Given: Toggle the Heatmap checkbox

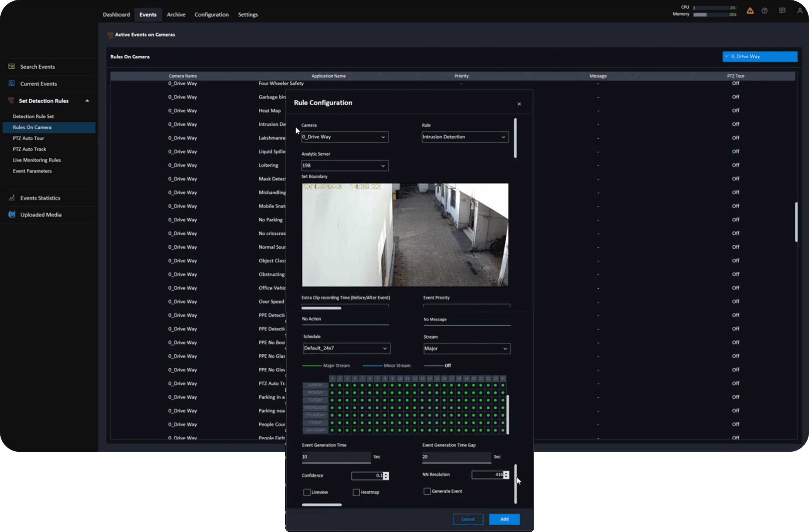Looking at the screenshot, I should (356, 492).
